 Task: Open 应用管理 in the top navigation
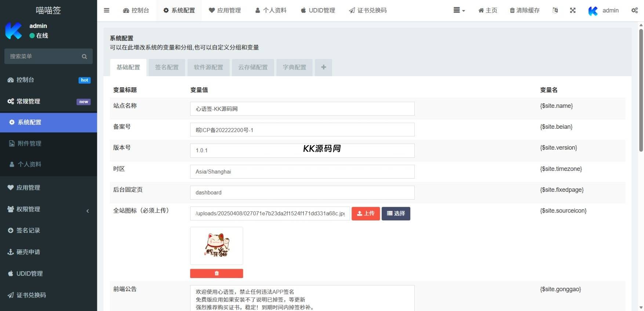point(225,10)
